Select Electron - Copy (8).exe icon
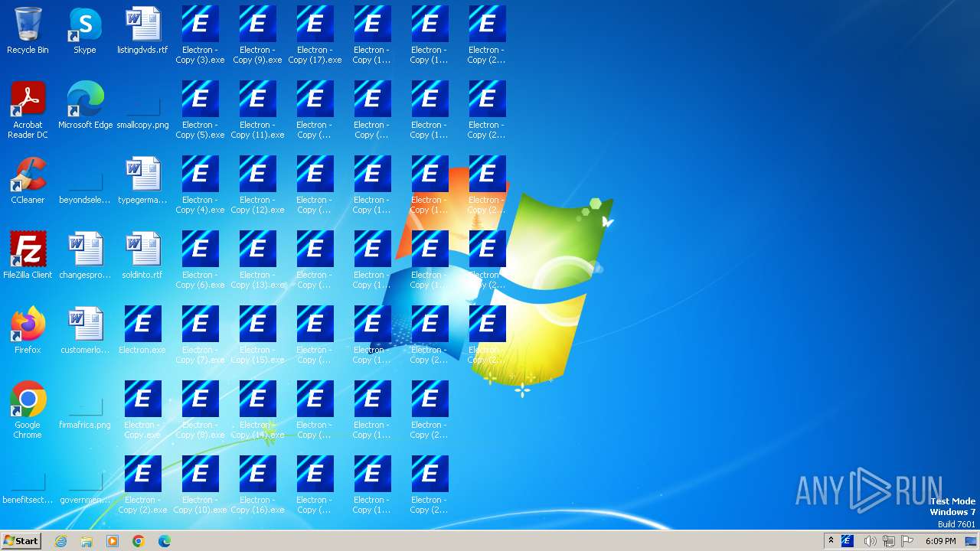Screen dimensions: 980x551 coord(200,410)
